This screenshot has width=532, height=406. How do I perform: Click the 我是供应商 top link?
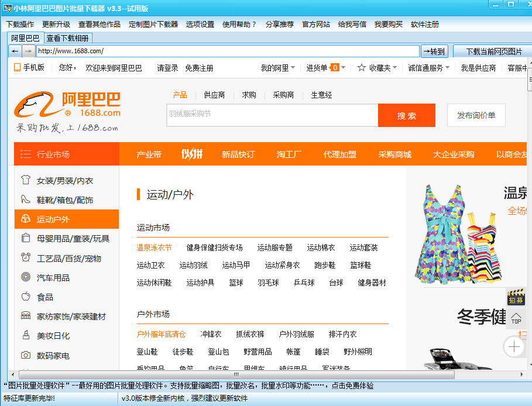pos(478,68)
